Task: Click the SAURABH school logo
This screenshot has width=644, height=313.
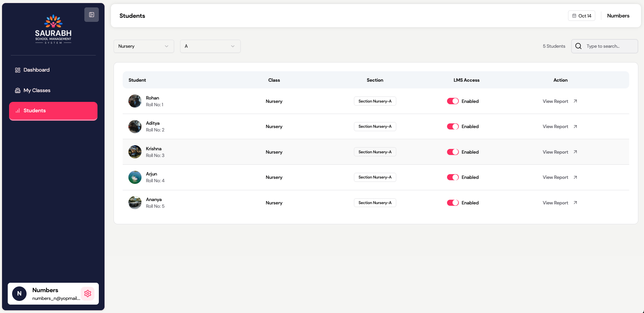Action: [x=53, y=29]
